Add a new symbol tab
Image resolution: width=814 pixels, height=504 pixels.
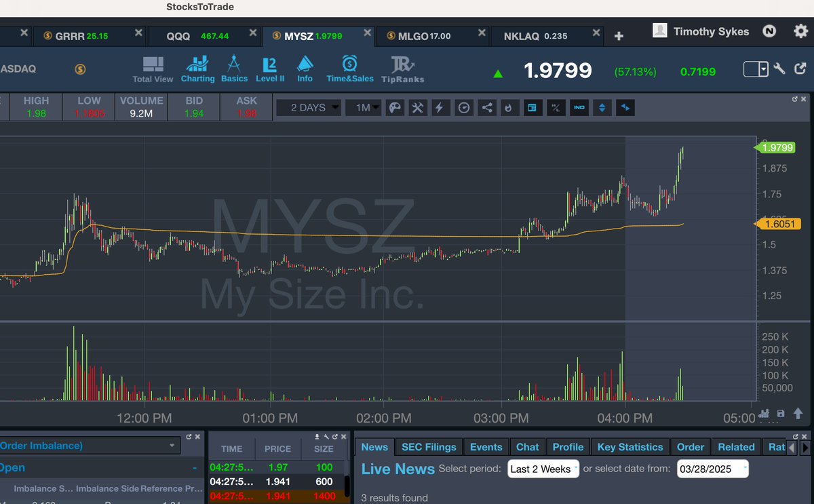click(619, 36)
